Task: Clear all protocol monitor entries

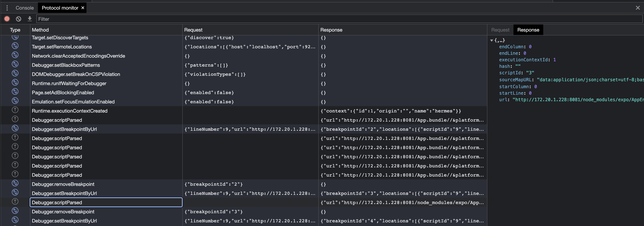Action: click(18, 19)
